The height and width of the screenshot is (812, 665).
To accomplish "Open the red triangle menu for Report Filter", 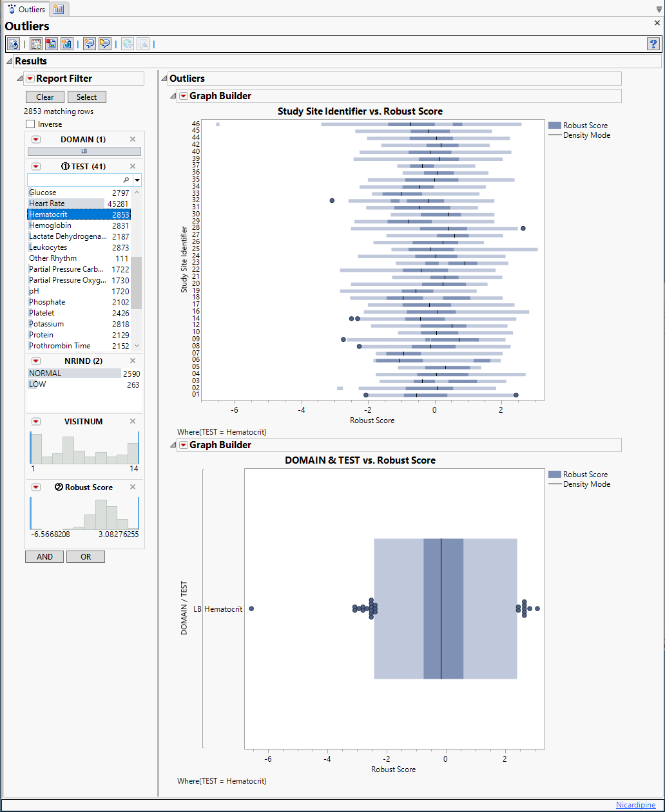I will (30, 79).
